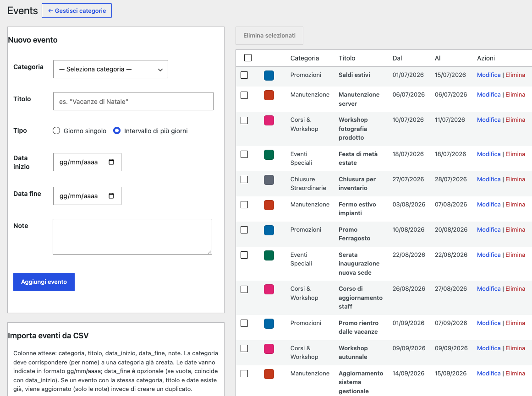Click the Data fine date field
The height and width of the screenshot is (396, 532).
[87, 196]
